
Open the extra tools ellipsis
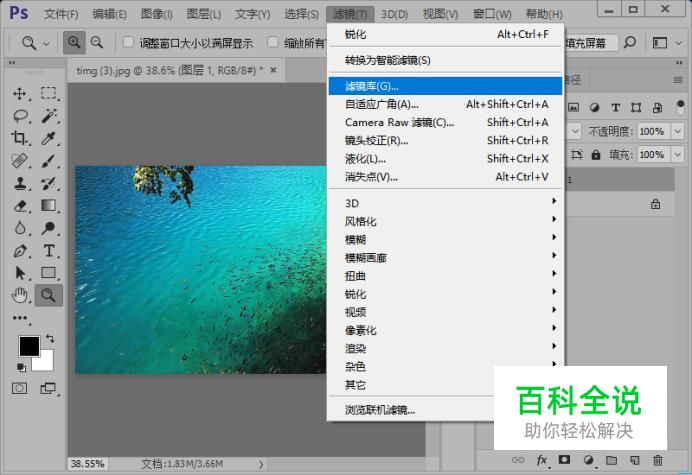(x=20, y=318)
